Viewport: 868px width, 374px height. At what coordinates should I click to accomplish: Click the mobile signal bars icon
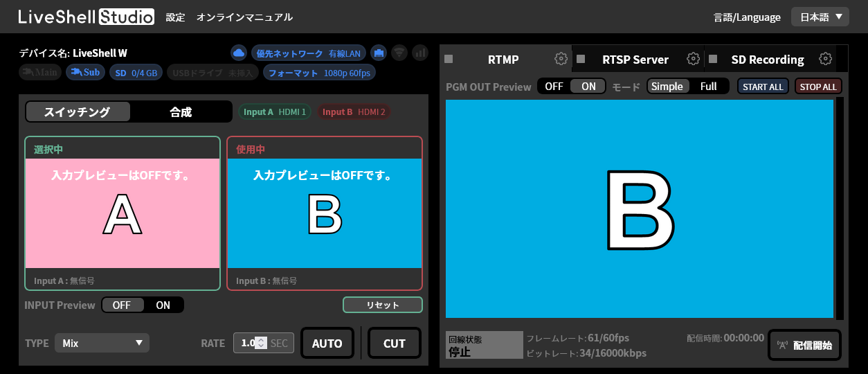click(420, 53)
